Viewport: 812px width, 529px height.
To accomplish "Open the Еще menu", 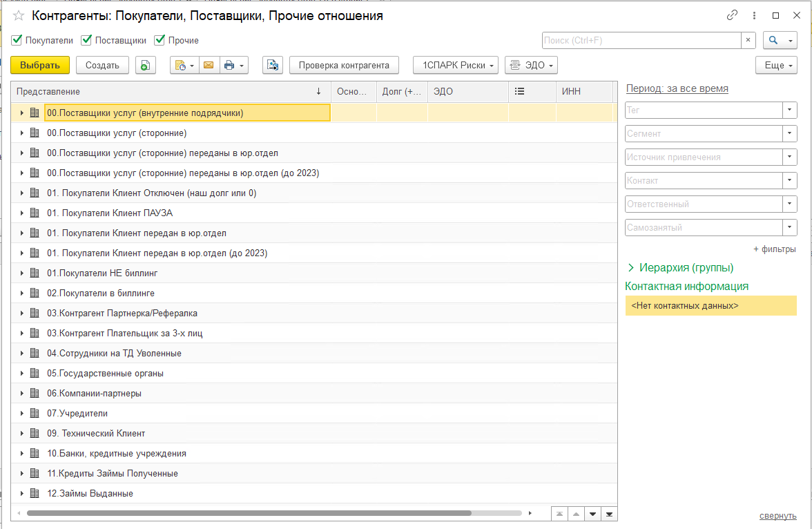I will click(776, 66).
